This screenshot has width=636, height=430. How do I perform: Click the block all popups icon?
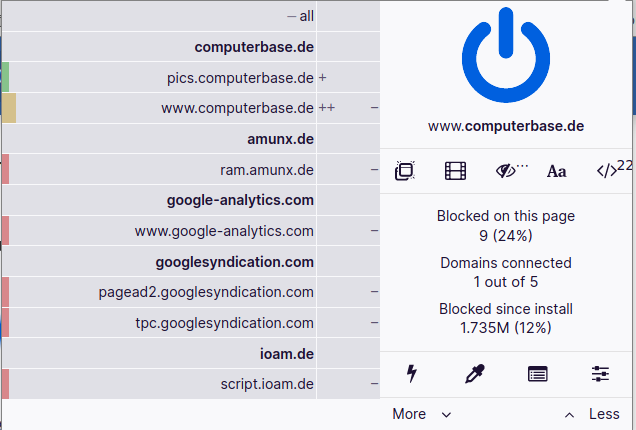(x=405, y=171)
